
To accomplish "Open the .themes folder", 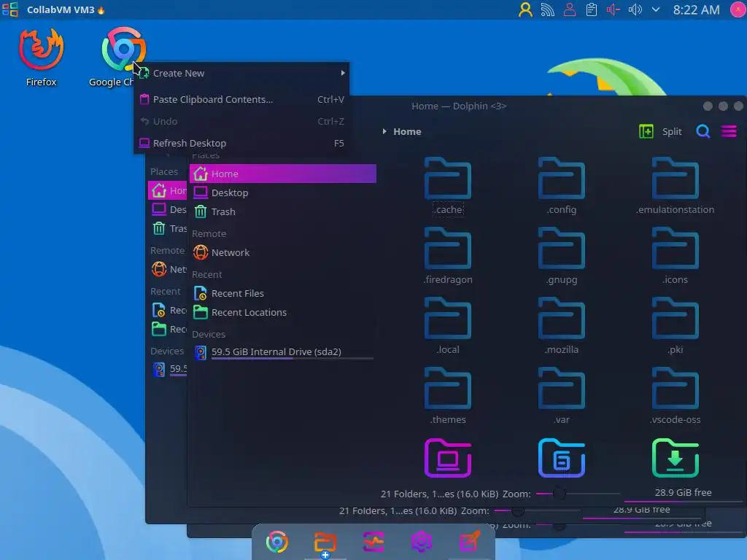I will 448,396.
